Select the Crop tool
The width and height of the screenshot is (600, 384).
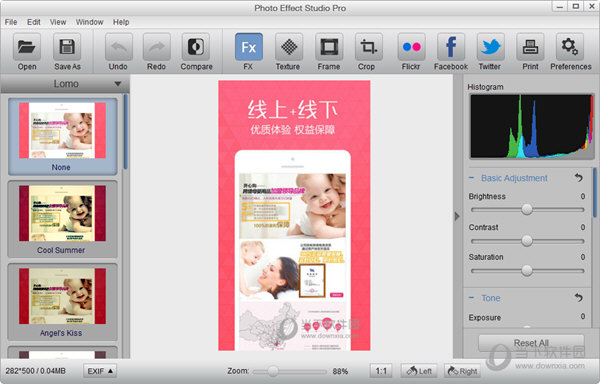point(368,47)
